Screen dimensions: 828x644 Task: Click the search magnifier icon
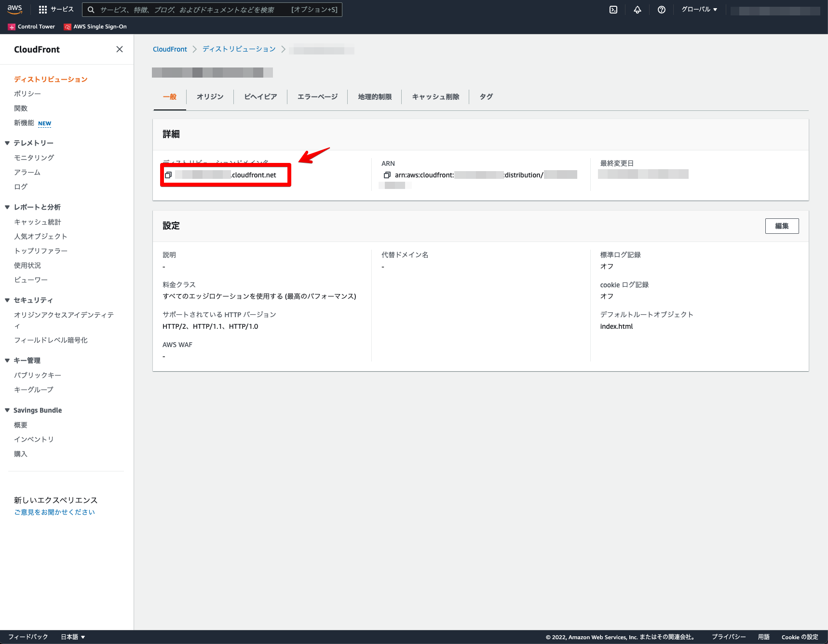click(91, 10)
